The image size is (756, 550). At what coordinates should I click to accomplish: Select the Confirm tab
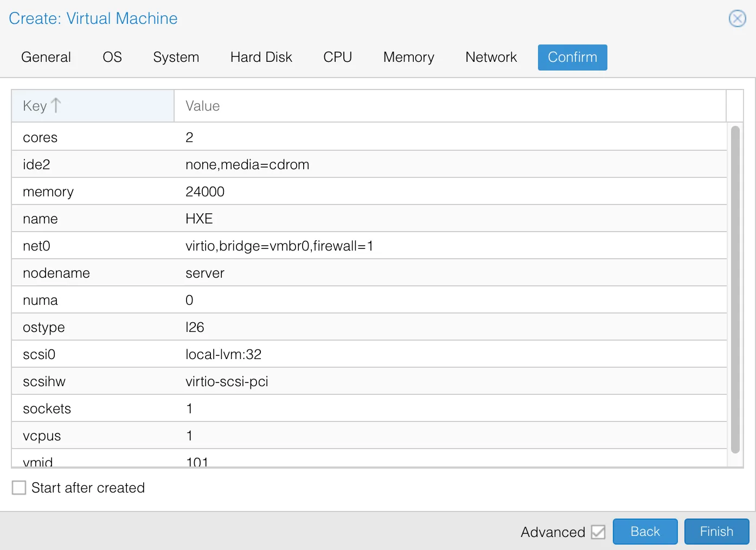pos(572,57)
